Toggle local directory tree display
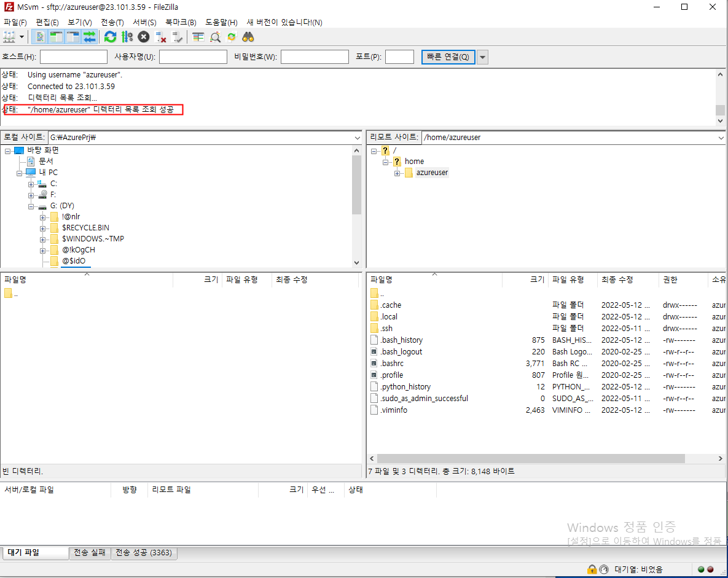The image size is (728, 578). pos(57,37)
